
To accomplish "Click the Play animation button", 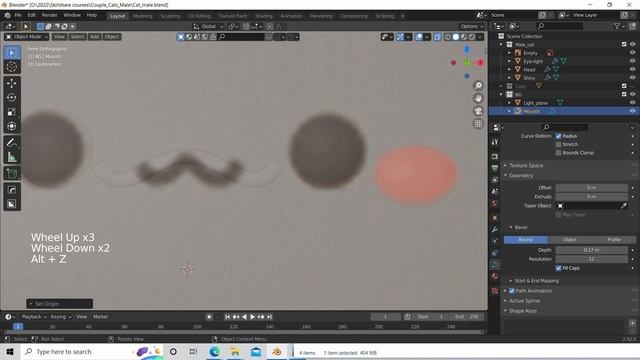I will pyautogui.click(x=253, y=317).
